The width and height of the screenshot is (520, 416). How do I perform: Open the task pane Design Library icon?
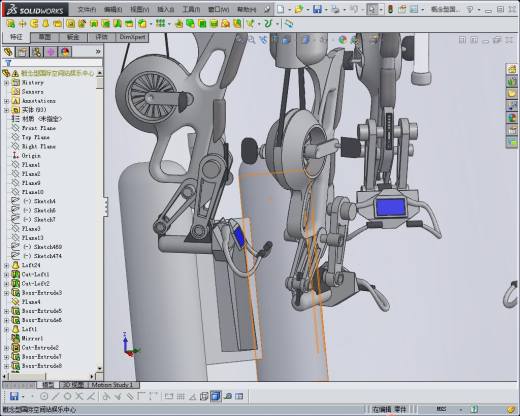[512, 81]
